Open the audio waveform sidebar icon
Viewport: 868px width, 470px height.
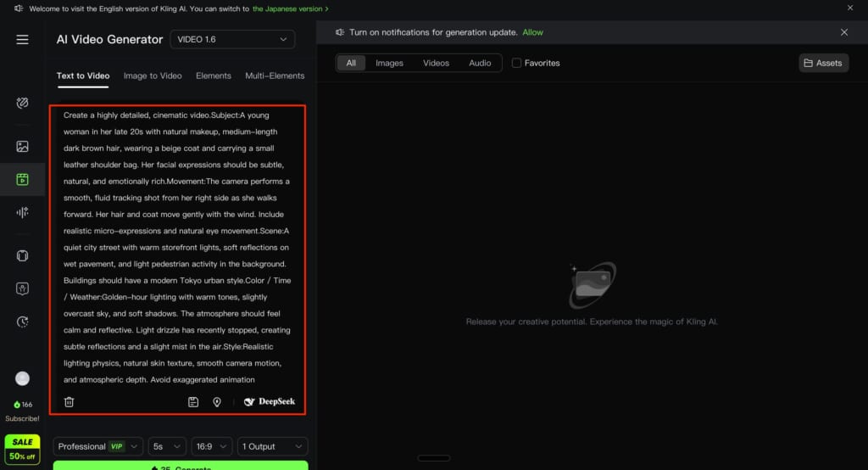22,212
